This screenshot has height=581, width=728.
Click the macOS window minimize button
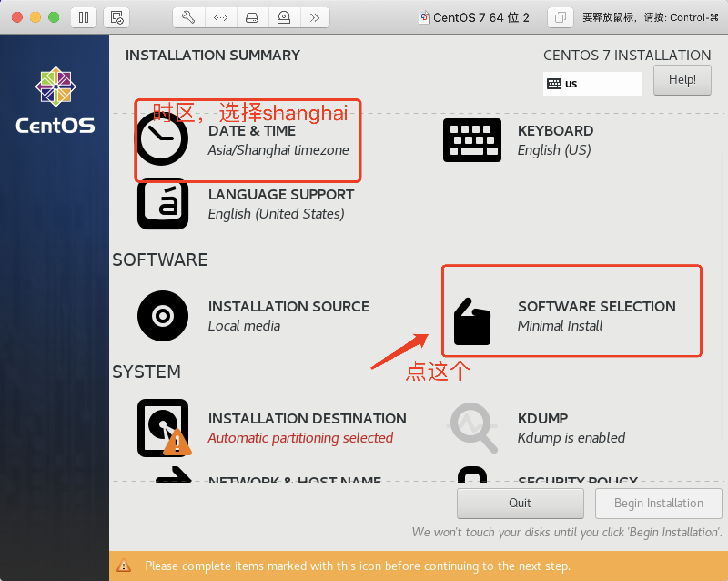(x=35, y=17)
